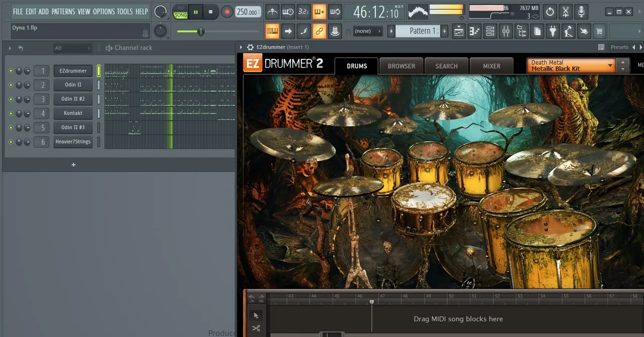Click the undo history circular-arrow icon
Screen dimensions: 644x337
click(x=550, y=11)
